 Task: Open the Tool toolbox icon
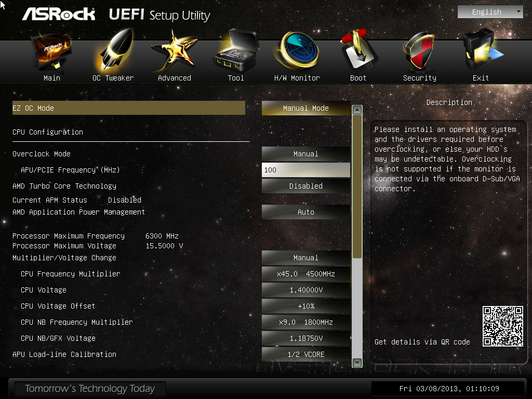coord(236,50)
